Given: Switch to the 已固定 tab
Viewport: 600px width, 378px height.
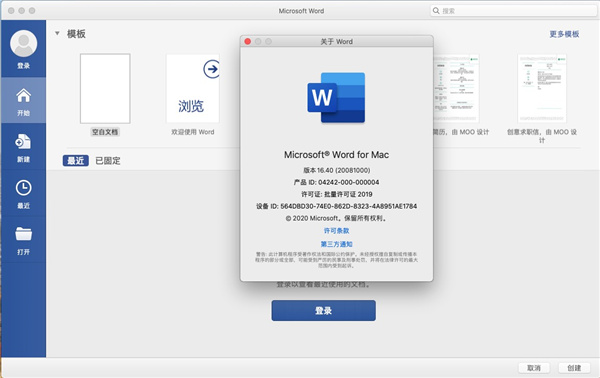Looking at the screenshot, I should tap(108, 161).
